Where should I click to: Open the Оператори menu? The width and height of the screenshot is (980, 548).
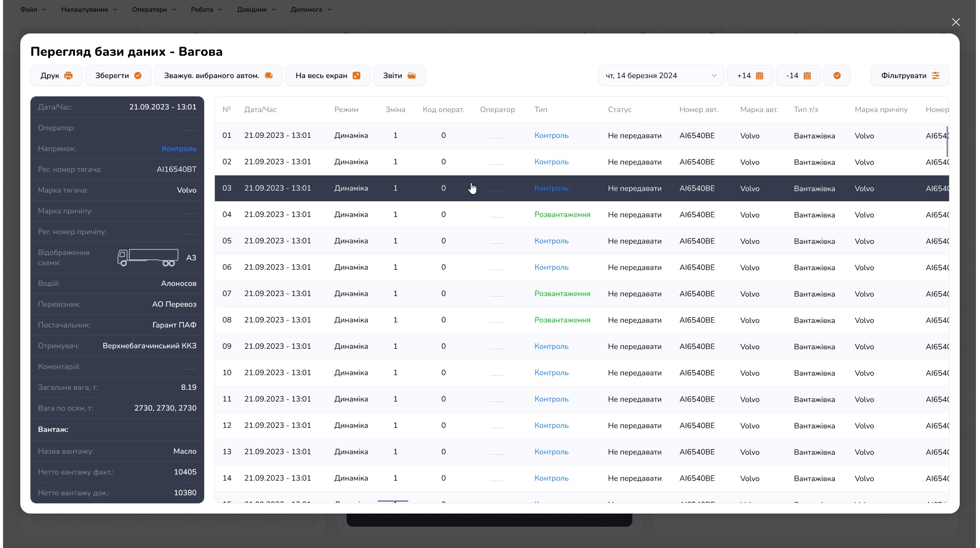click(154, 9)
